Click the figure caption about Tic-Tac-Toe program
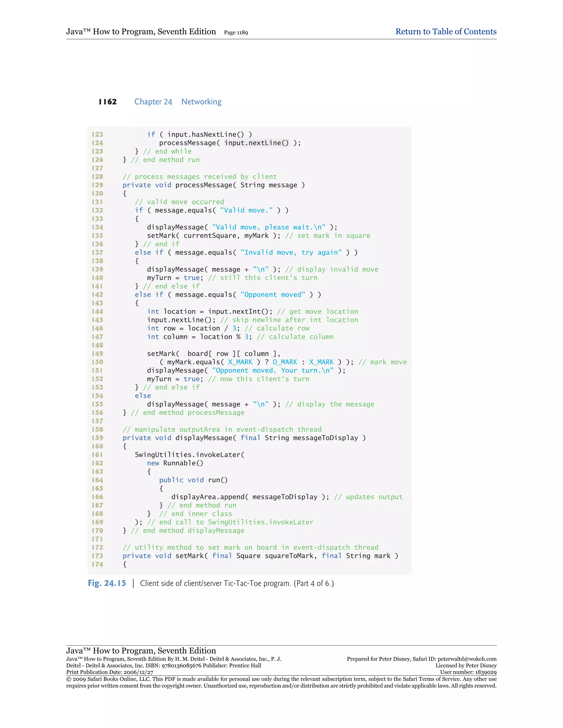 click(x=237, y=583)
